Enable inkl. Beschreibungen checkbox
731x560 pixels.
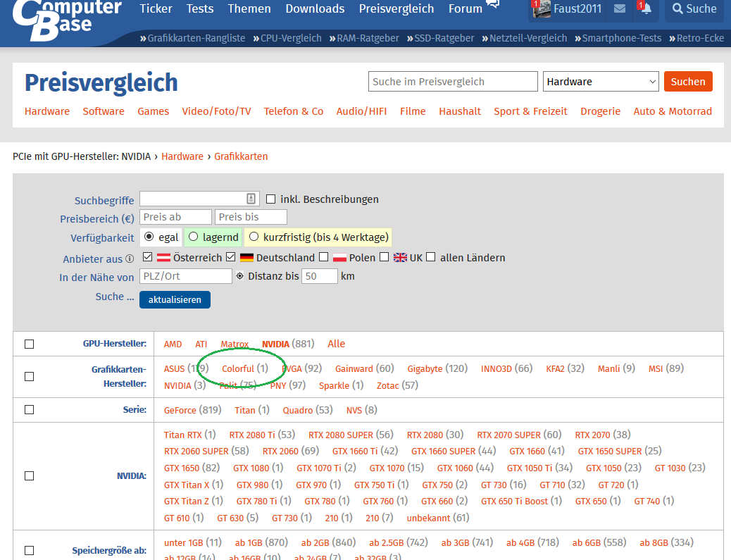pos(270,199)
